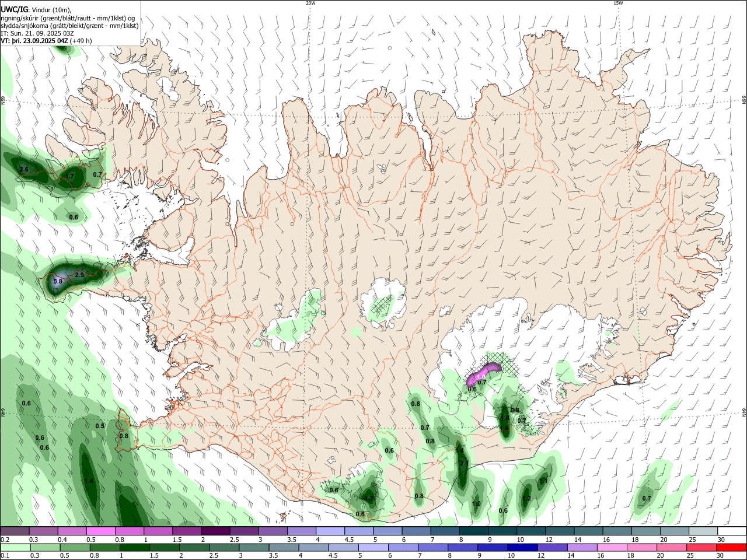Click the '20W' longitude label
The width and height of the screenshot is (747, 560).
[x=310, y=3]
